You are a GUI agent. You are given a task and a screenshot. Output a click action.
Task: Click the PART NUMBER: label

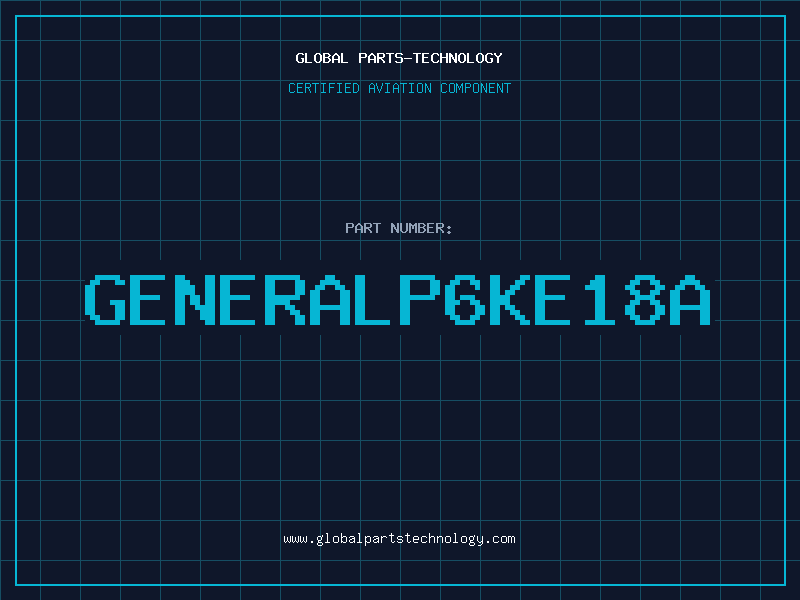click(x=398, y=228)
